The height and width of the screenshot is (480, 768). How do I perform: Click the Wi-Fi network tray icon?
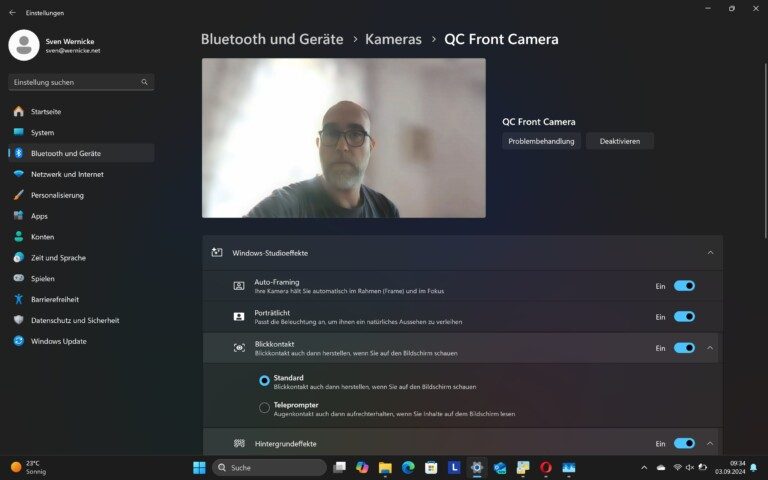click(677, 468)
